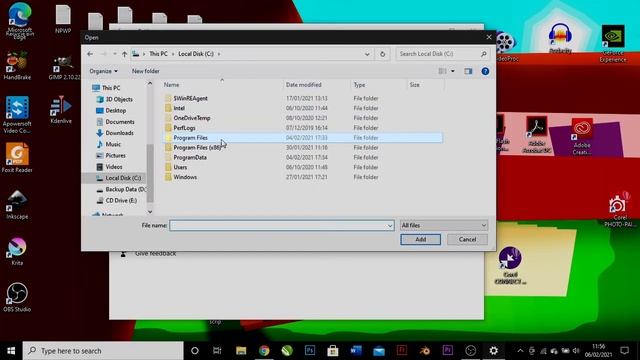Open the All files type dropdown
This screenshot has height=360, width=640.
[x=444, y=225]
